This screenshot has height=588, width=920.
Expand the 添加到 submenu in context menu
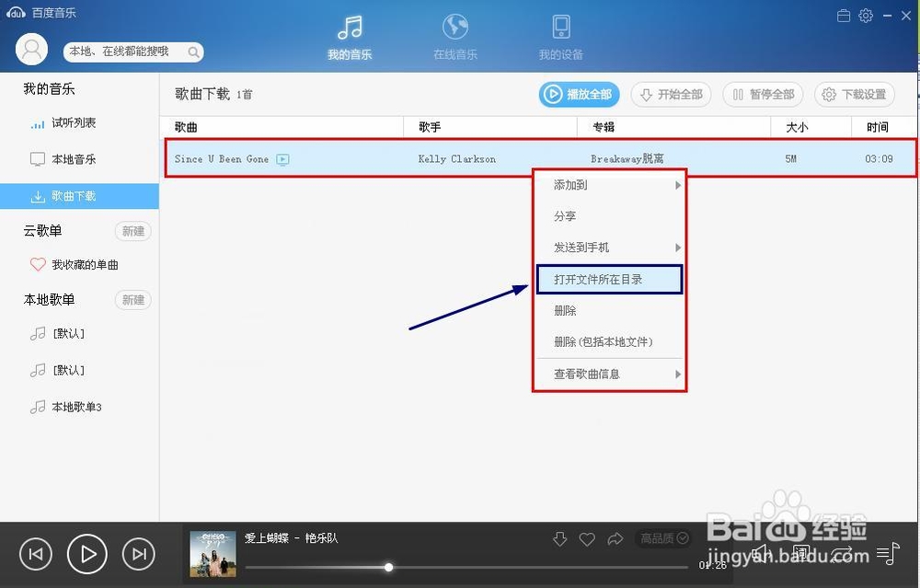609,184
